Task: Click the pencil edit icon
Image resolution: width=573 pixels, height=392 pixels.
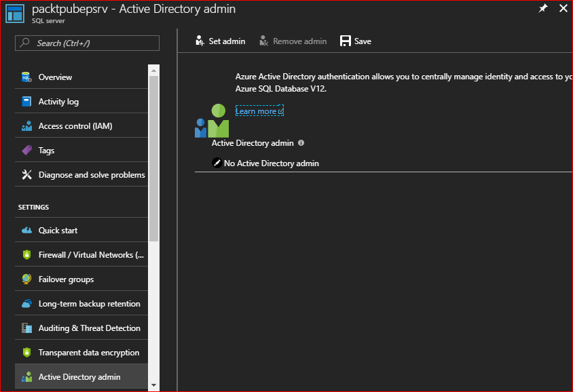Action: 217,163
